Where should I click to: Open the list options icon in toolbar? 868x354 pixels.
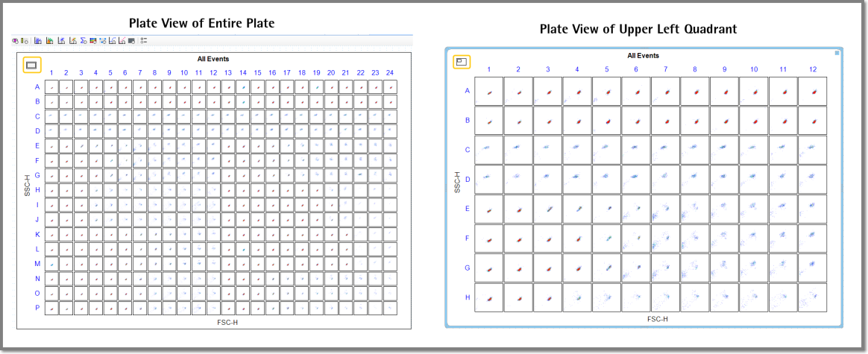[144, 40]
